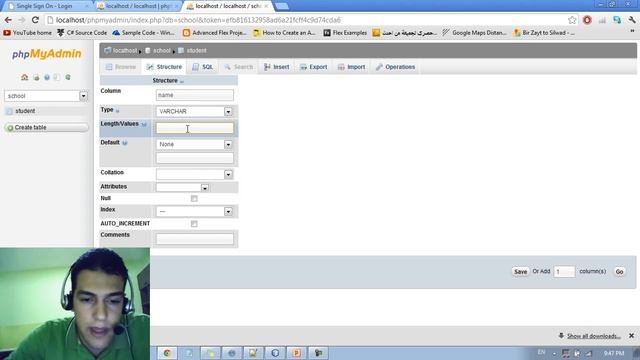The image size is (640, 360).
Task: Click the bar chart extension icon
Action: tap(602, 20)
